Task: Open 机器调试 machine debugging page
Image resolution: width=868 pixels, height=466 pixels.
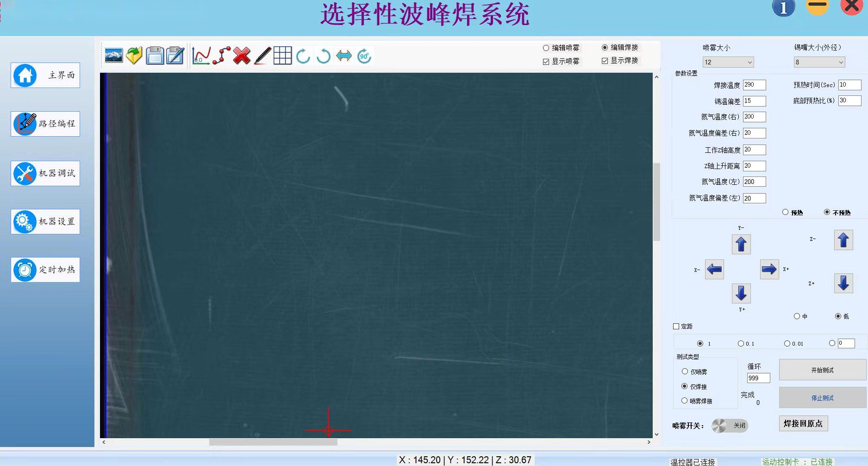Action: click(45, 173)
